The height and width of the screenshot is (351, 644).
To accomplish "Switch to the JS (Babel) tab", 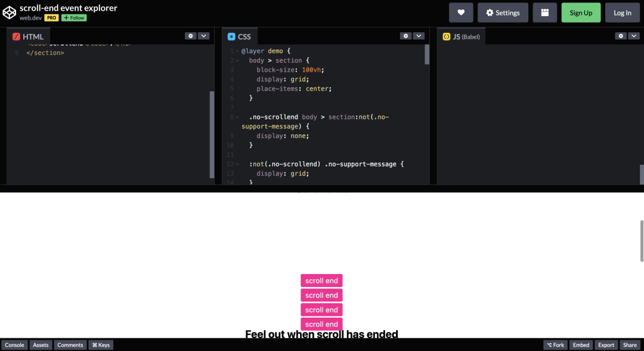I will point(461,36).
